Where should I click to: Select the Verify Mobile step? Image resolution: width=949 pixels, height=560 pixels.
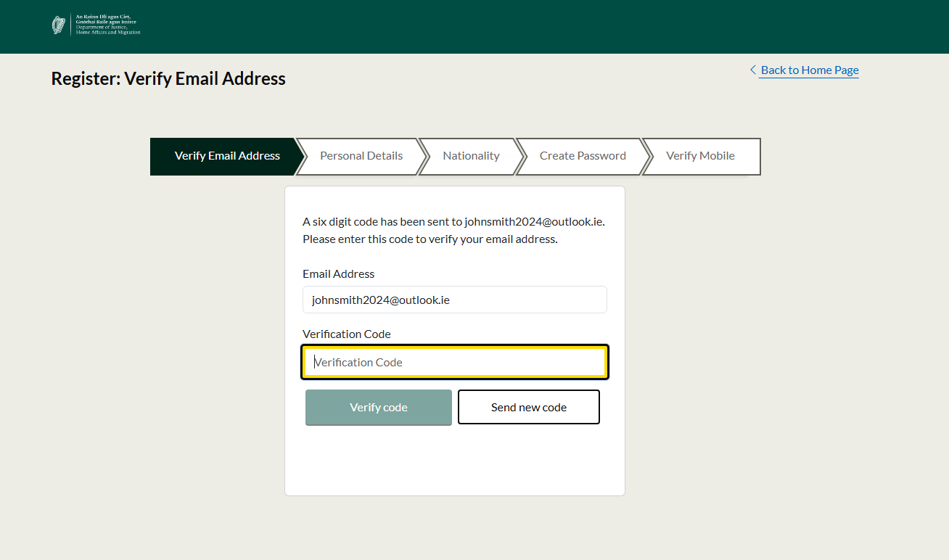pyautogui.click(x=700, y=156)
